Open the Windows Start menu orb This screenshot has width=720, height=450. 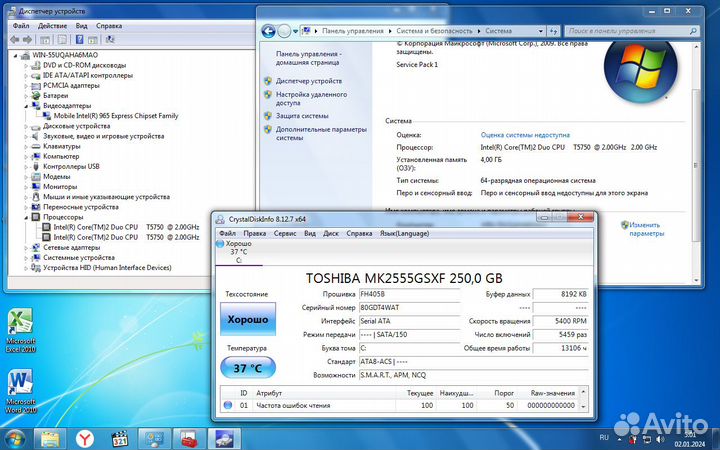pos(15,439)
